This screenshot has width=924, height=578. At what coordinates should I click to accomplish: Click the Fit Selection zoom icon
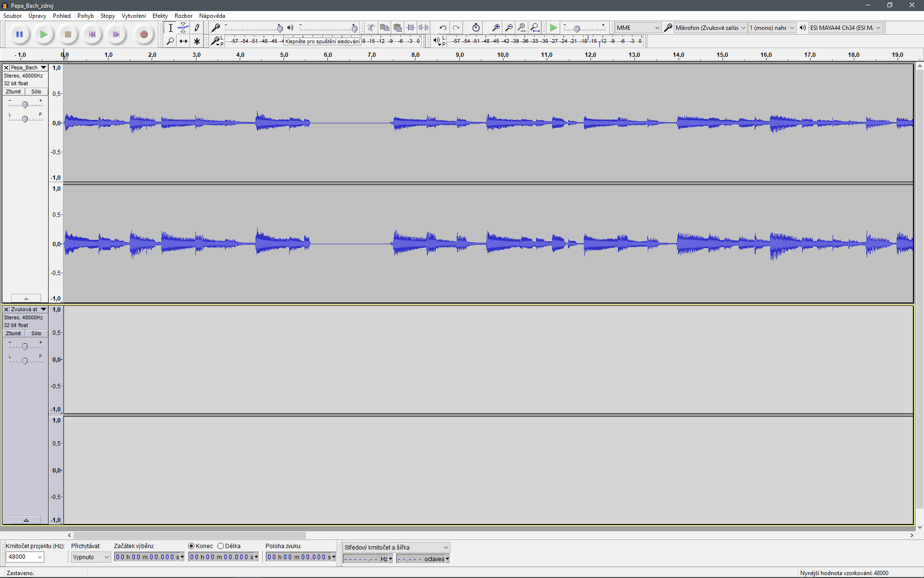pos(522,28)
